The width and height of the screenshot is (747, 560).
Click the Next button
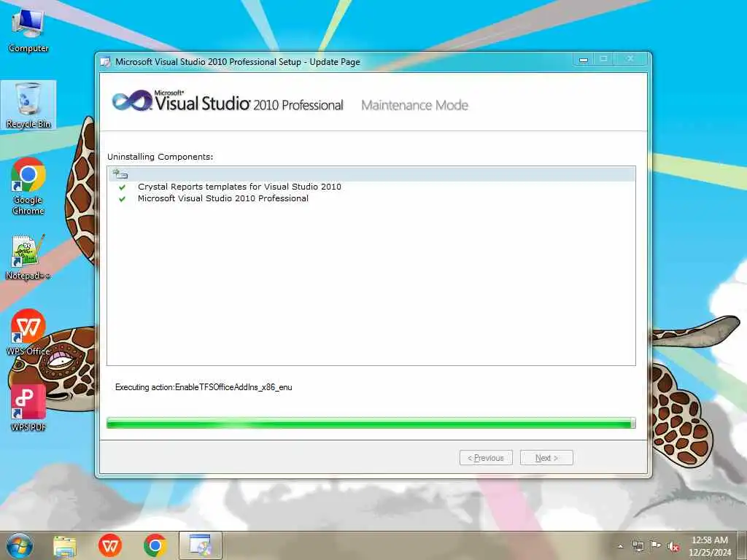(546, 458)
